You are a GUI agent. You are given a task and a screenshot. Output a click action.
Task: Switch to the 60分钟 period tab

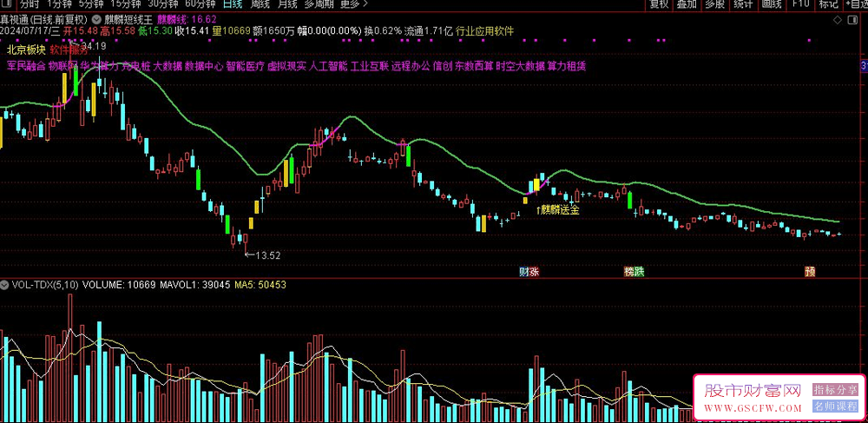[200, 3]
